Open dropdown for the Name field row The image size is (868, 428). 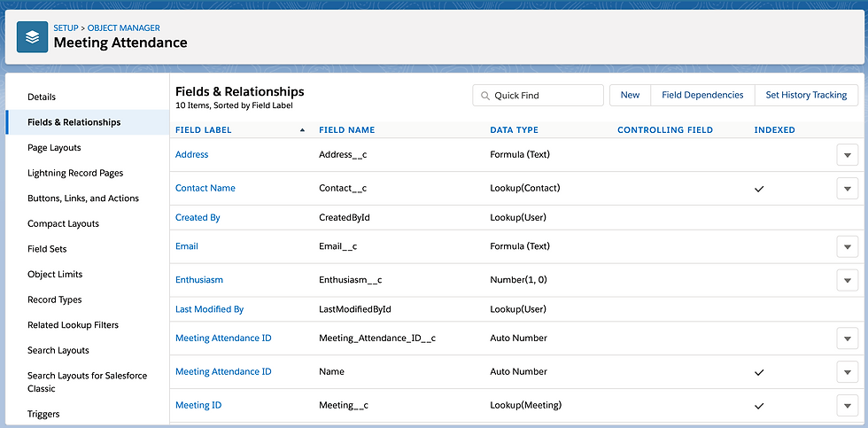[x=847, y=372]
